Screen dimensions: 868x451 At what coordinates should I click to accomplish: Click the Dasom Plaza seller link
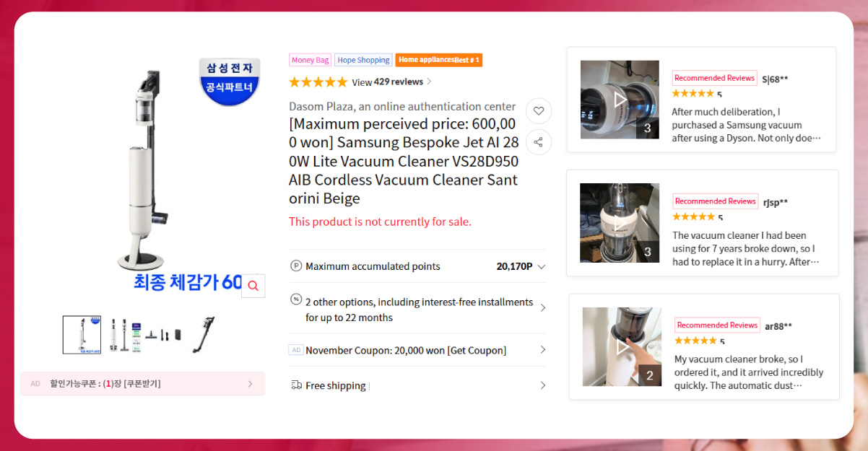(x=402, y=106)
